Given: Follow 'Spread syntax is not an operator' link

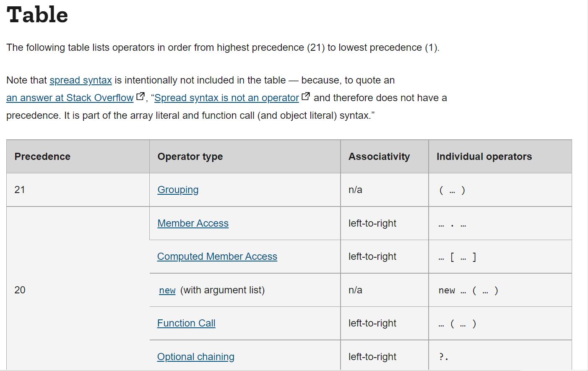Looking at the screenshot, I should 226,98.
